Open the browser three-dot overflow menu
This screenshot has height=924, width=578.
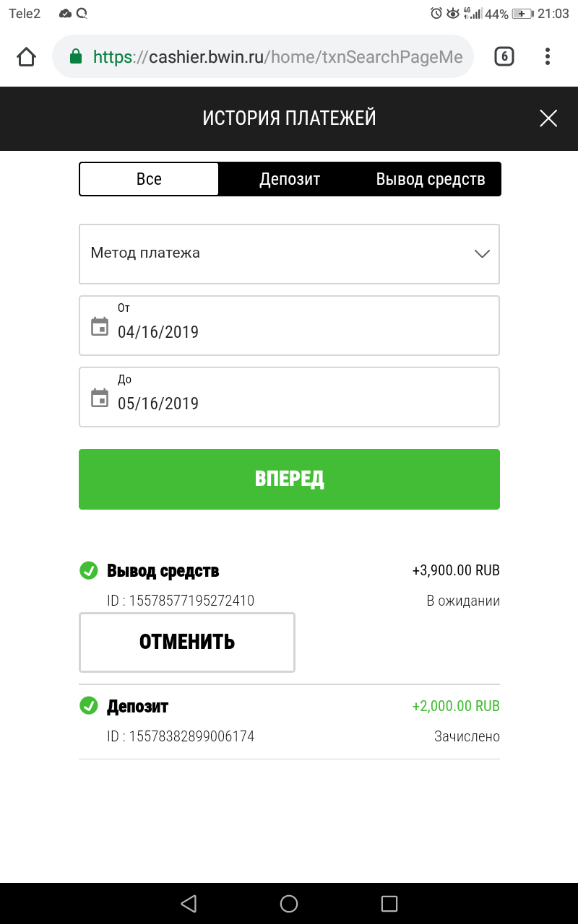548,56
